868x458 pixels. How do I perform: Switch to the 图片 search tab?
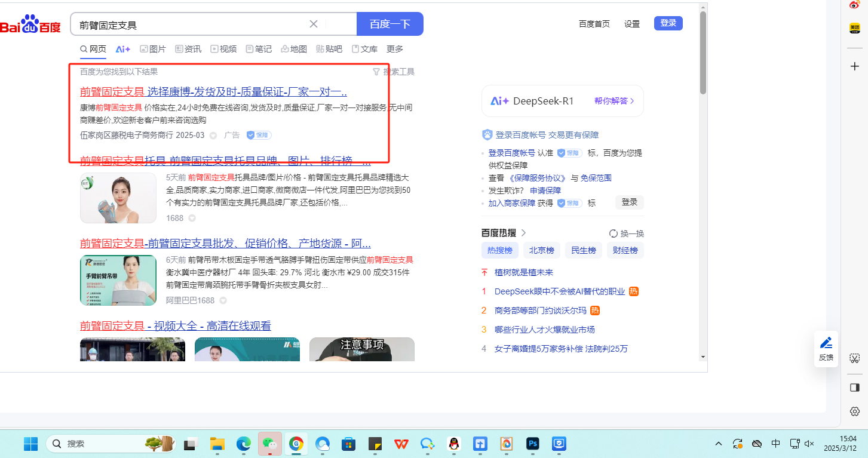tap(153, 49)
